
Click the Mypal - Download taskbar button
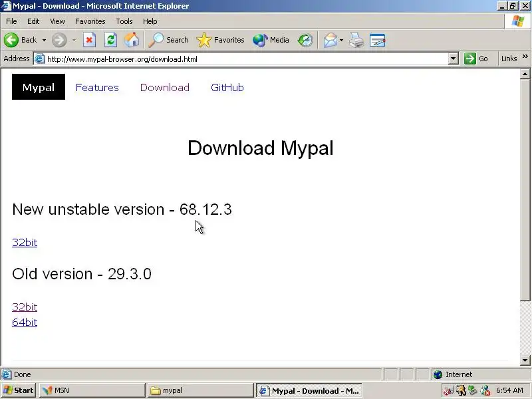click(x=309, y=390)
